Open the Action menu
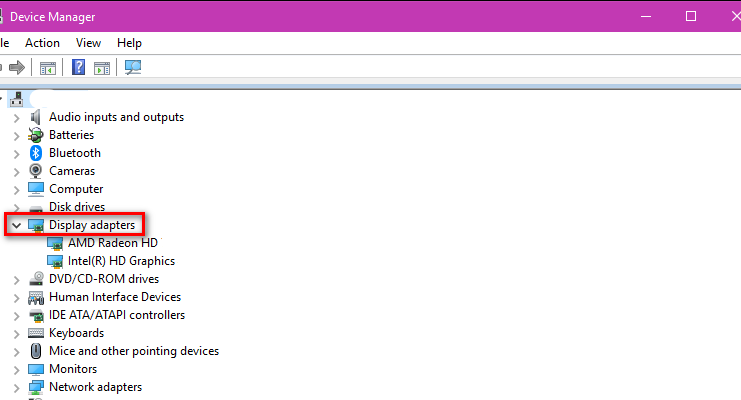The image size is (741, 400). (x=43, y=43)
